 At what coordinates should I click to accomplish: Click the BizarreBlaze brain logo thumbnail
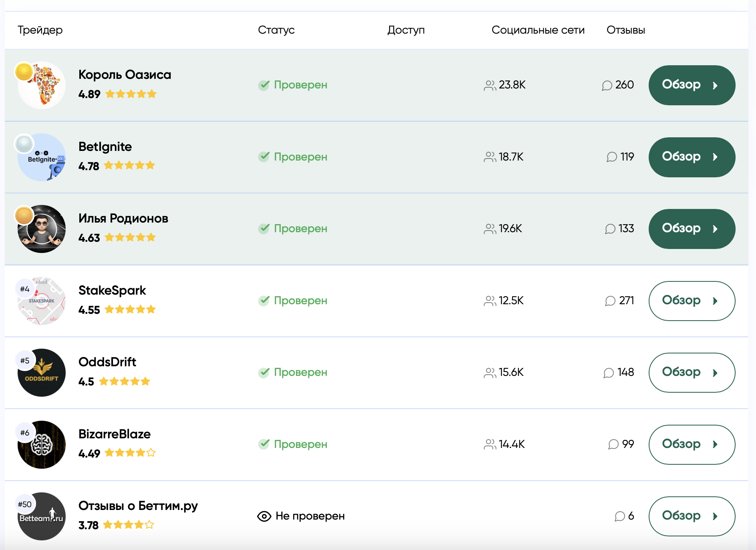pyautogui.click(x=42, y=445)
